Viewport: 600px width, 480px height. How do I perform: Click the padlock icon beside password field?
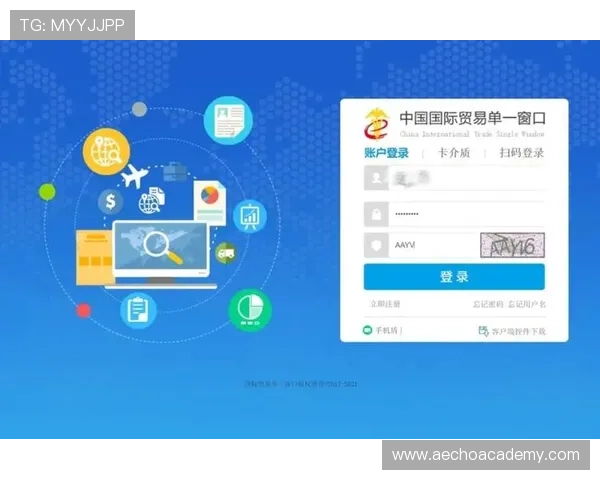coord(376,214)
